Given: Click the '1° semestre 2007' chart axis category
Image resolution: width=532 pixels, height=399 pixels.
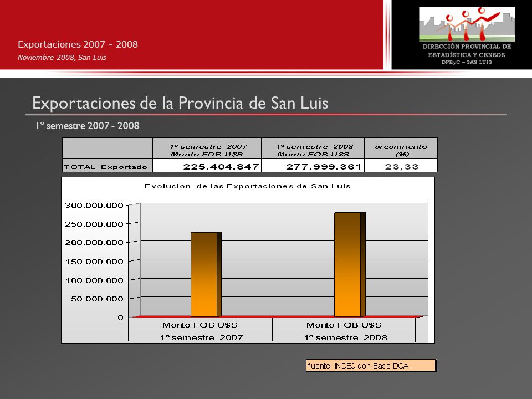Looking at the screenshot, I should click(x=202, y=338).
